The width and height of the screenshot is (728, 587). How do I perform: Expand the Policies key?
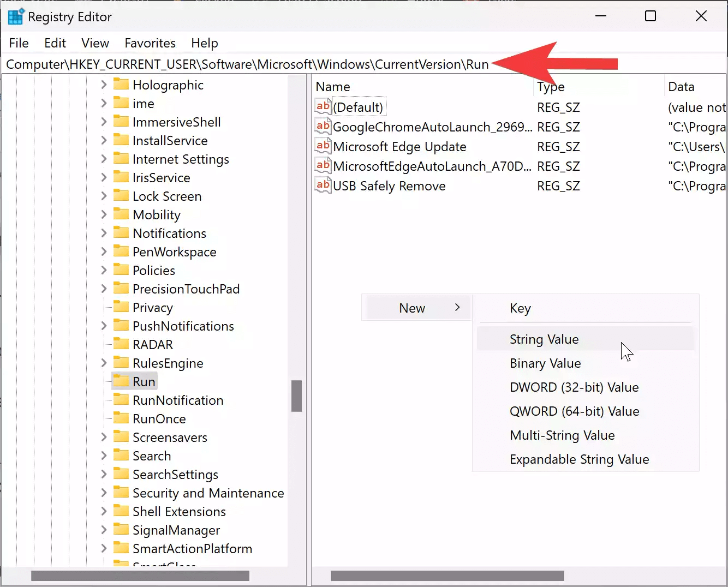tap(104, 270)
